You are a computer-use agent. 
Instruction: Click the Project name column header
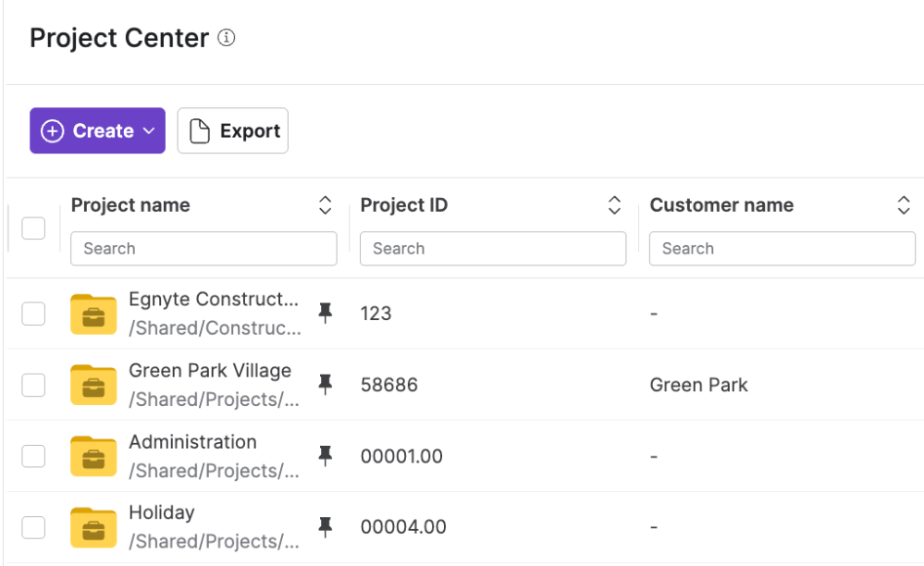[130, 205]
